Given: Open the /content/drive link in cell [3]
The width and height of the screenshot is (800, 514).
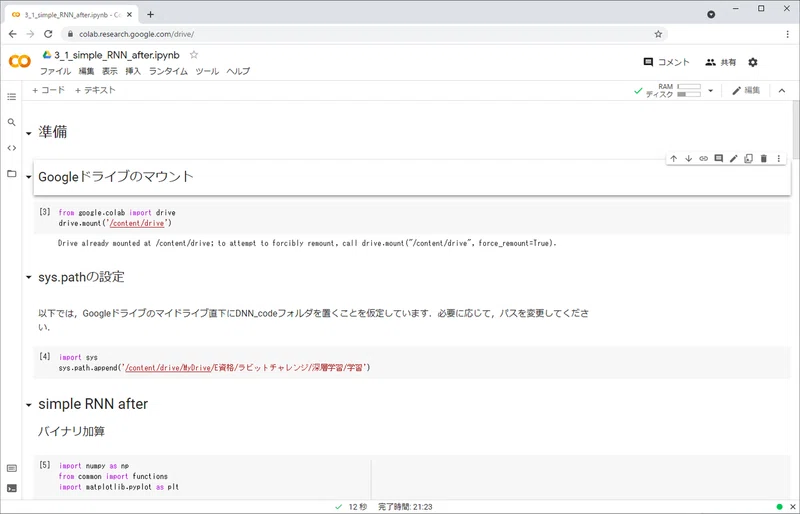Looking at the screenshot, I should pos(137,224).
